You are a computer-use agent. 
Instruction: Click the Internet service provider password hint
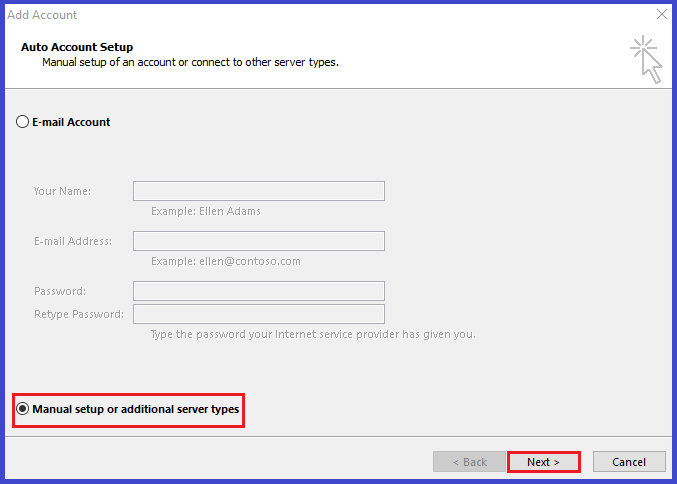313,335
